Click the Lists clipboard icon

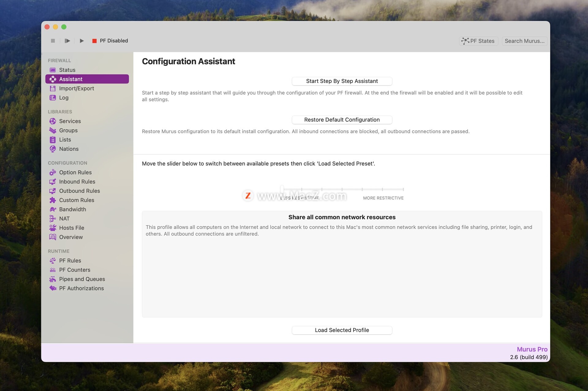(53, 140)
